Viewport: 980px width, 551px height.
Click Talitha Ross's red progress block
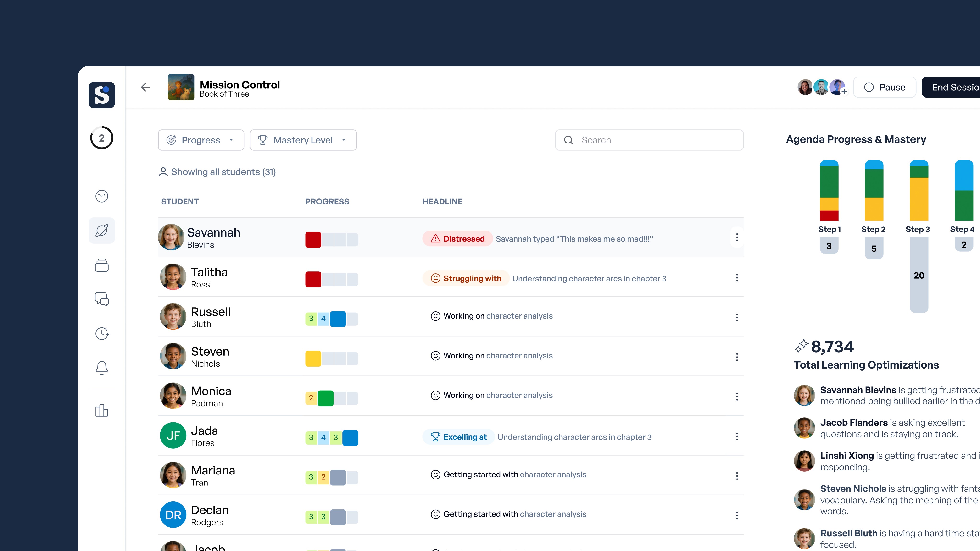point(313,279)
